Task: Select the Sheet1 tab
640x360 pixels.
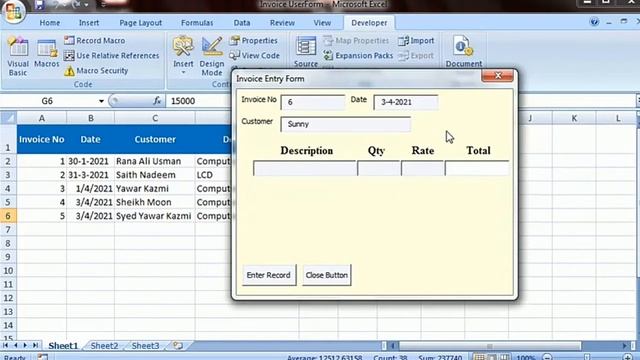Action: (x=63, y=346)
